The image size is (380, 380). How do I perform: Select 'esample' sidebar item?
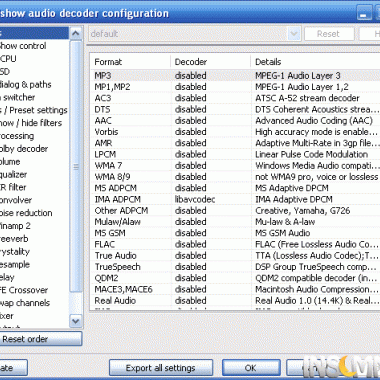(15, 265)
